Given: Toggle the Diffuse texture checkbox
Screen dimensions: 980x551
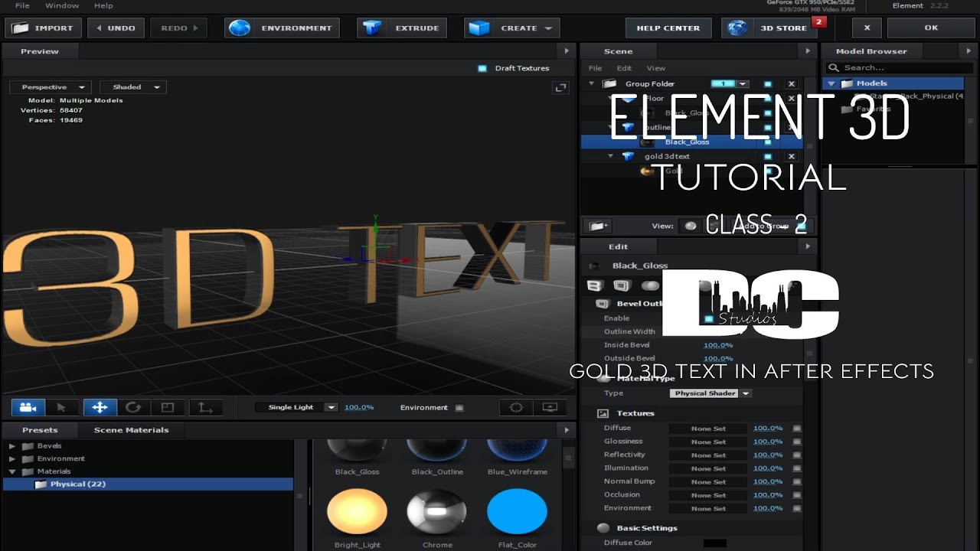Looking at the screenshot, I should coord(797,429).
